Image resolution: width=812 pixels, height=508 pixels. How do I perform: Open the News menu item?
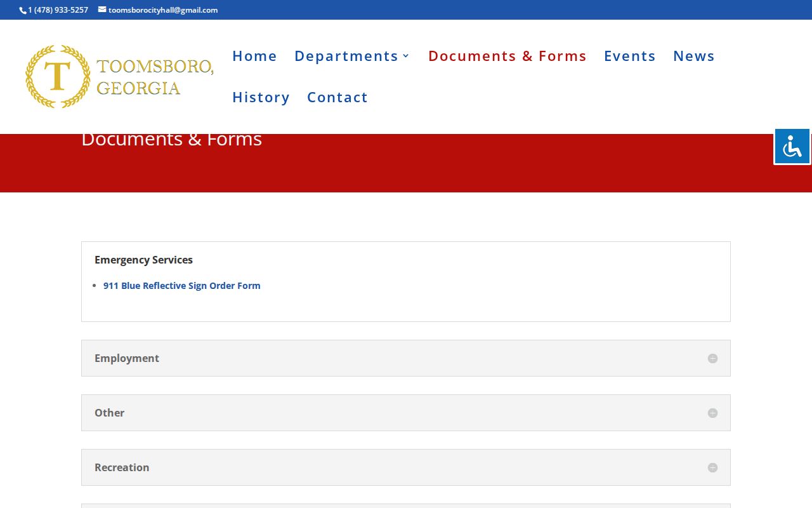coord(694,56)
